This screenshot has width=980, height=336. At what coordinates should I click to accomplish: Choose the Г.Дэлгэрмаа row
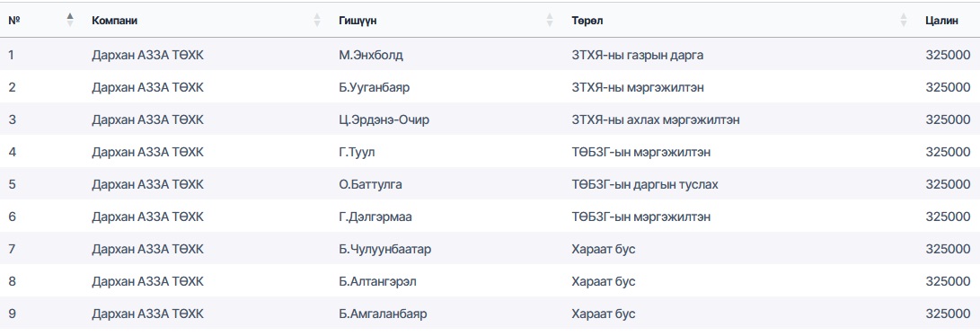(490, 217)
